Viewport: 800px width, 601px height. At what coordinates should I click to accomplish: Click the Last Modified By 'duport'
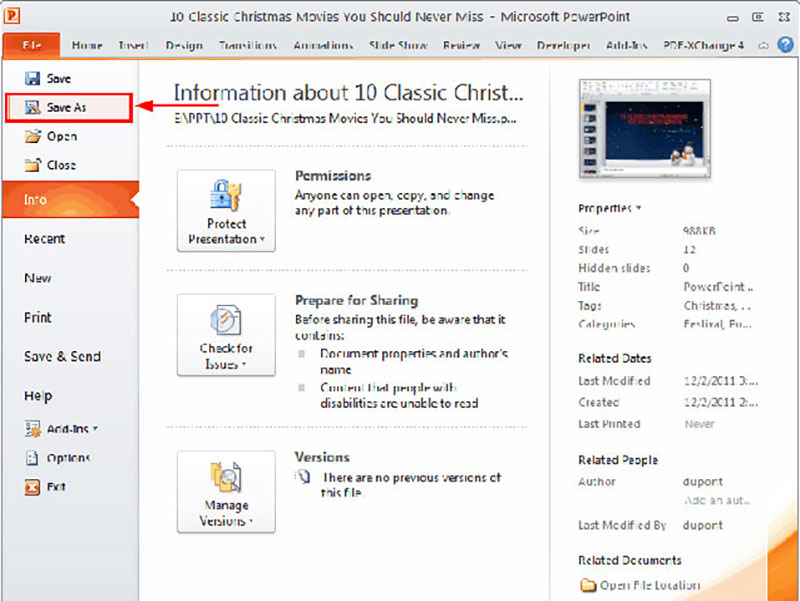point(703,525)
